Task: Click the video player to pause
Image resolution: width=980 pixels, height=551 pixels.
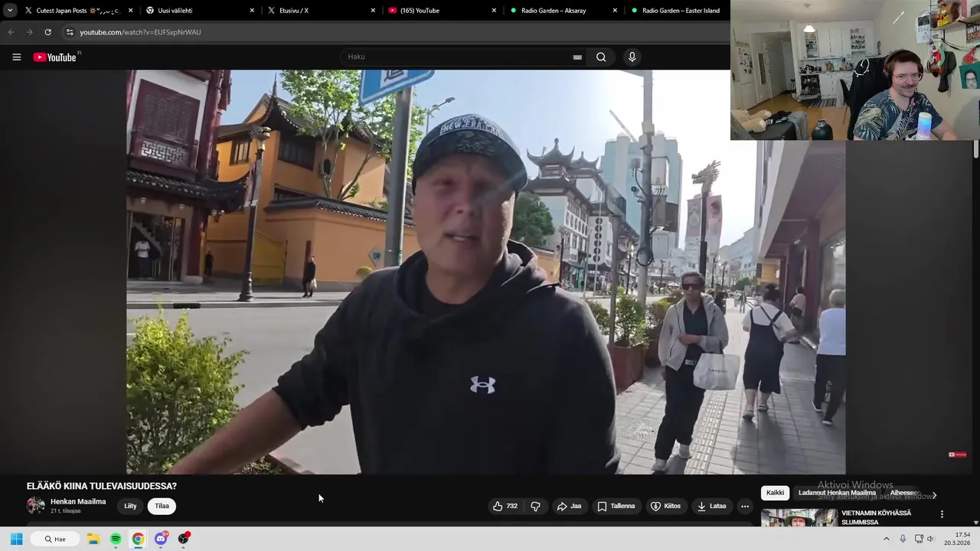Action: (485, 272)
